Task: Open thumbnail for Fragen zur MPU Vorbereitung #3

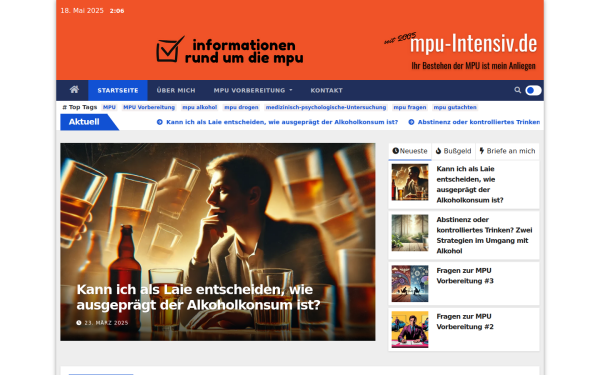Action: (x=410, y=284)
